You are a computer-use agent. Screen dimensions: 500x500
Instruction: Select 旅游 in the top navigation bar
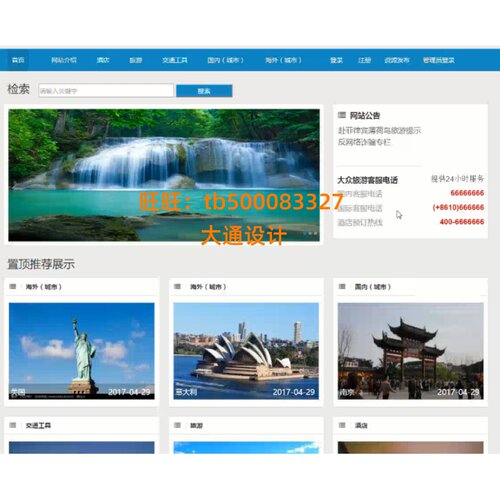136,60
